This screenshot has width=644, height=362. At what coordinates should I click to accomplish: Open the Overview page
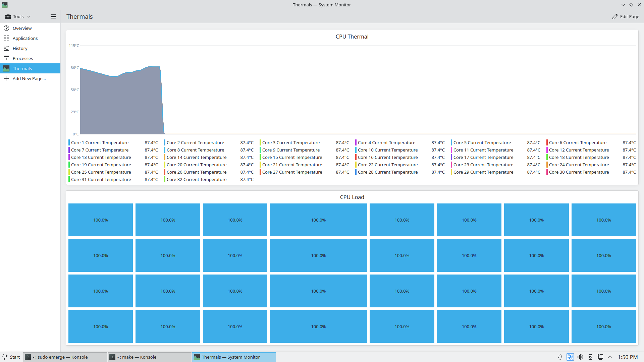click(x=30, y=28)
